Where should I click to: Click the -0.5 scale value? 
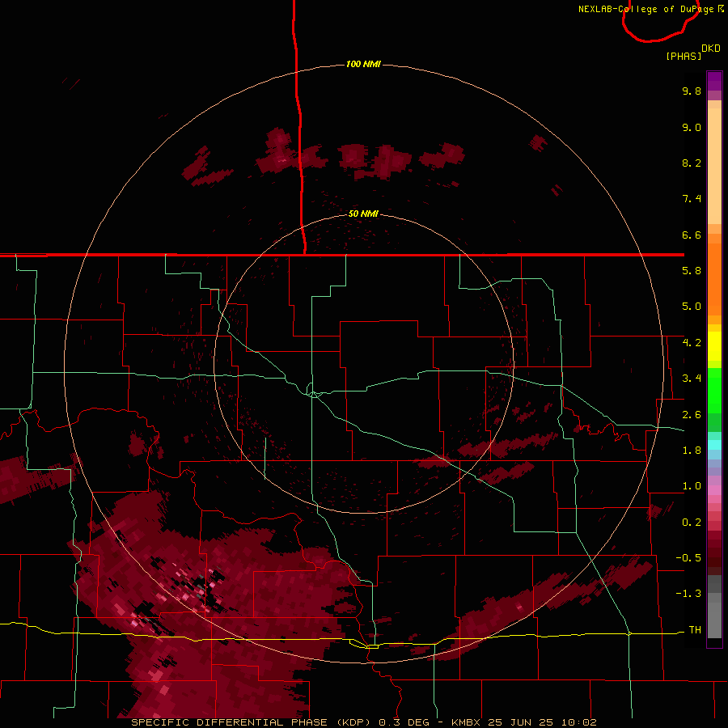pos(688,558)
